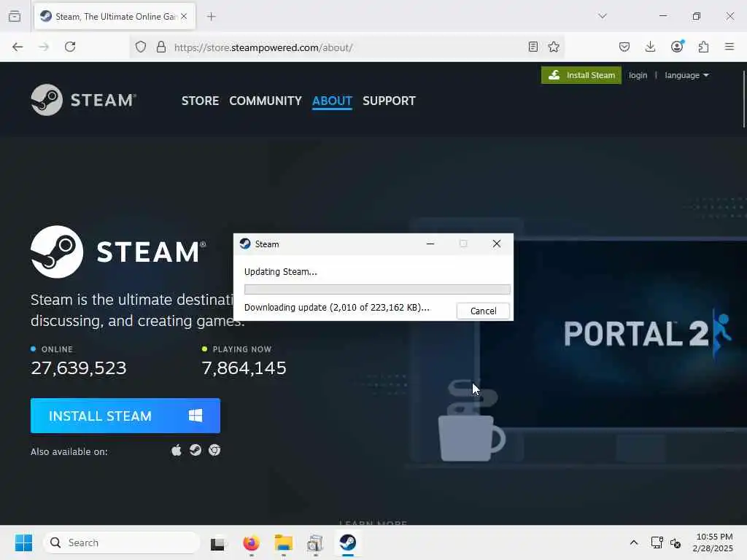
Task: Open the Firefox extensions puzzle icon
Action: (x=703, y=47)
